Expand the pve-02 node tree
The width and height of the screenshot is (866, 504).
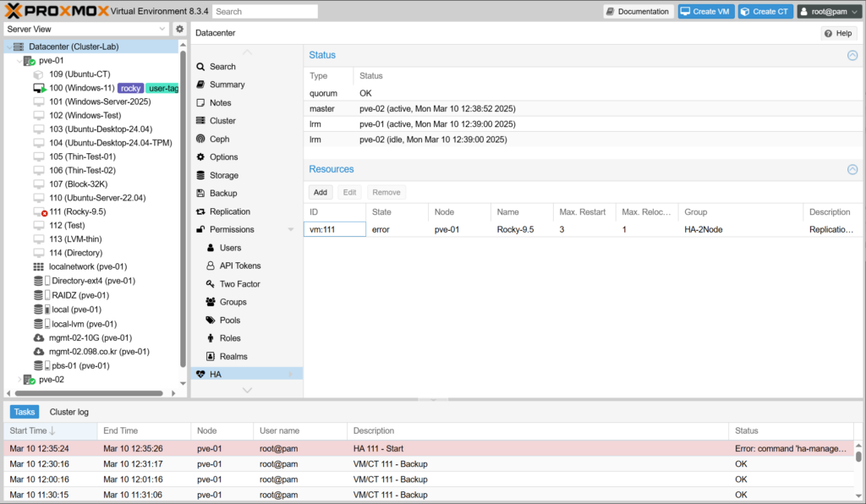pyautogui.click(x=19, y=380)
